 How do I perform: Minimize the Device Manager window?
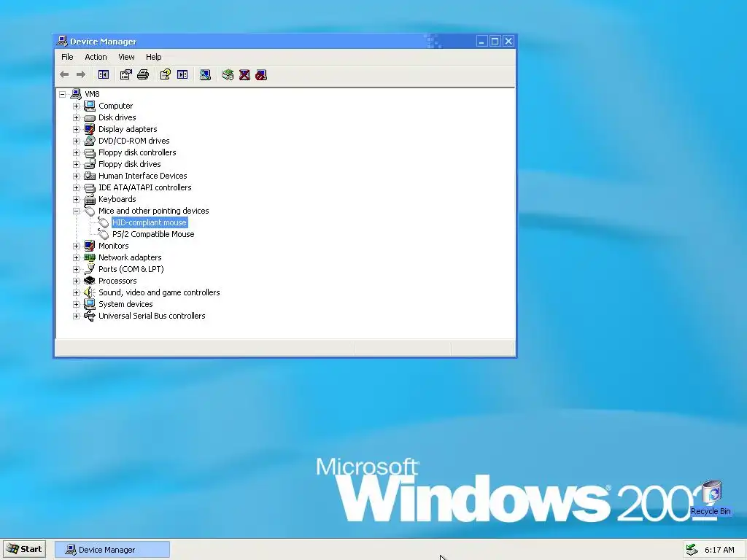[481, 42]
